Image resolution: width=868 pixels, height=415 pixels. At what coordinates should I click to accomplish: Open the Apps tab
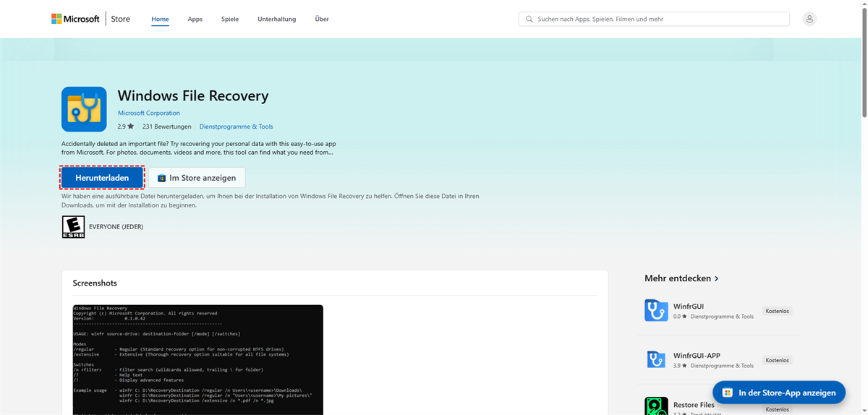[195, 19]
